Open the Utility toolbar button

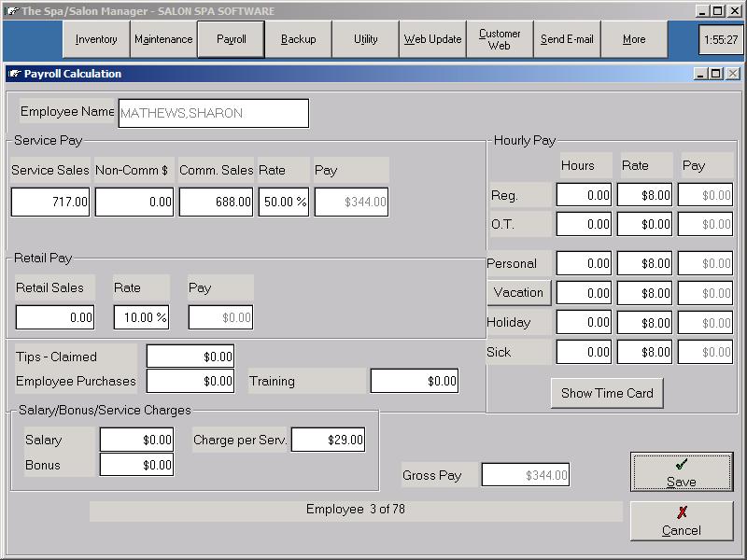pyautogui.click(x=365, y=39)
